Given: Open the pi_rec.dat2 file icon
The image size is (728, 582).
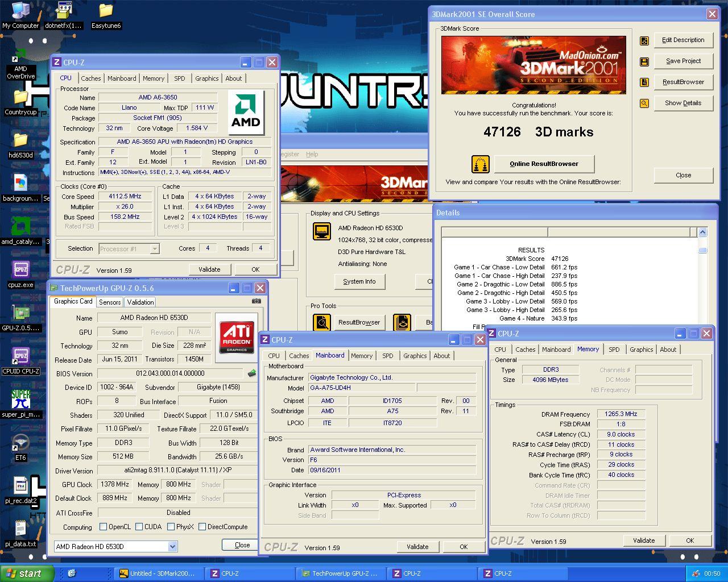Looking at the screenshot, I should [x=20, y=490].
